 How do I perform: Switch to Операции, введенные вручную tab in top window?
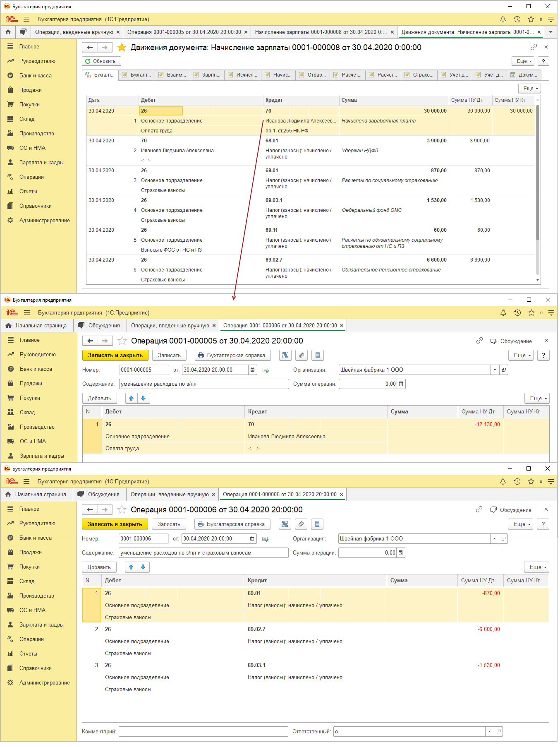click(x=74, y=32)
